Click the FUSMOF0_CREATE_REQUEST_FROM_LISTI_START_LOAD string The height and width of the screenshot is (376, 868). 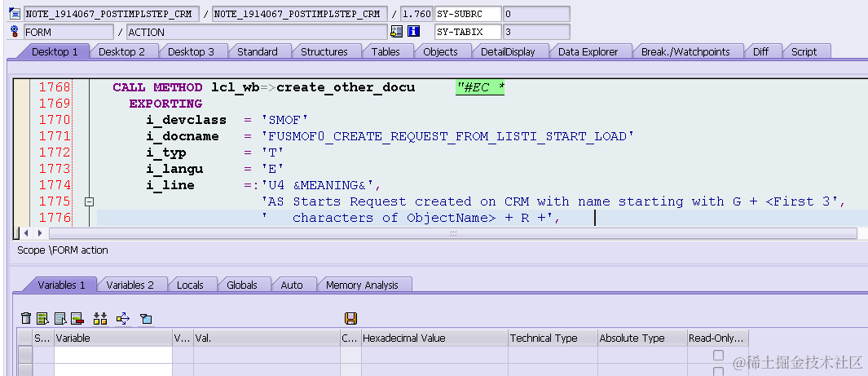point(447,136)
